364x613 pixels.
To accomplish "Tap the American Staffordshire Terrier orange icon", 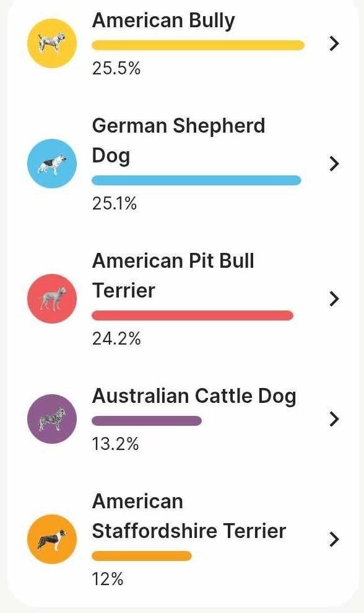I will [x=52, y=539].
